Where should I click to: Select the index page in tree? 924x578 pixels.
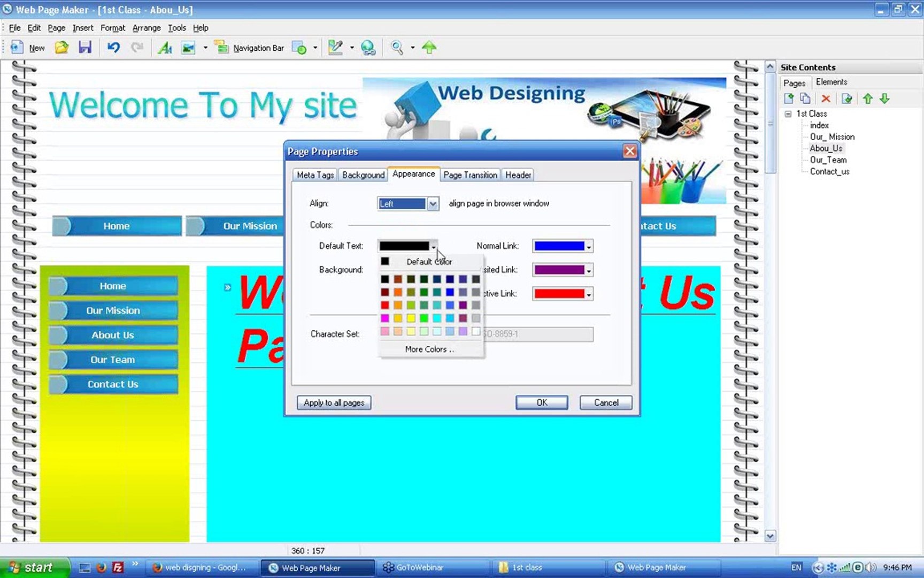click(819, 125)
